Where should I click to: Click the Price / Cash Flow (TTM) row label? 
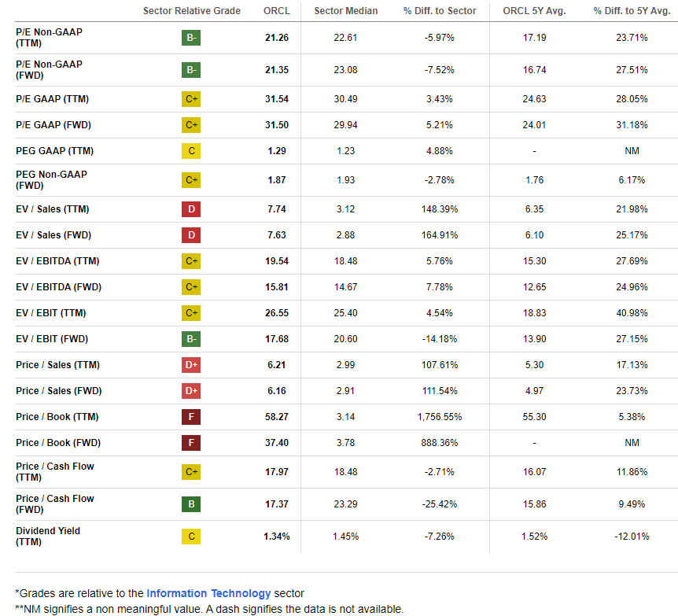coord(55,472)
